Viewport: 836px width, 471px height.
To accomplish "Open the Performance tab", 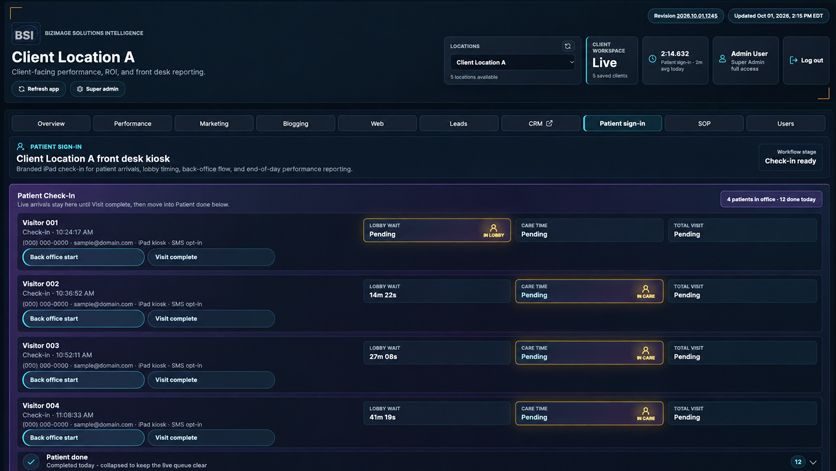I will tap(132, 123).
